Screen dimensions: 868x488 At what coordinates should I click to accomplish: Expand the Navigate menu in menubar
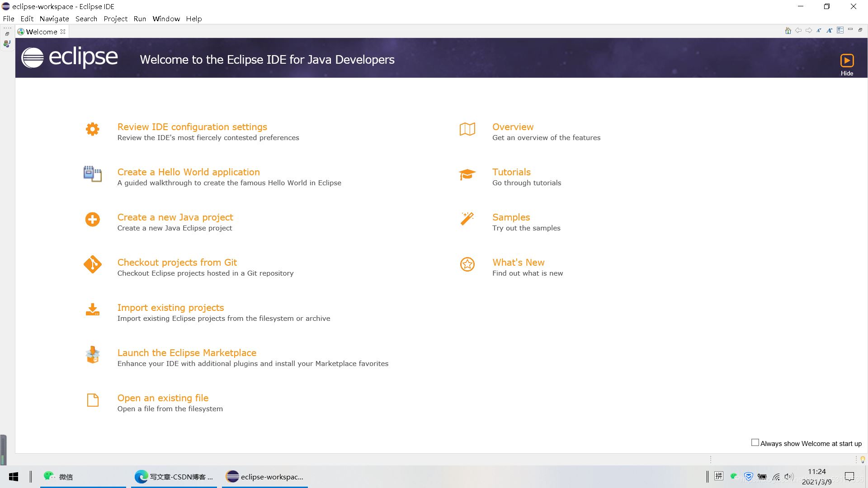click(55, 19)
